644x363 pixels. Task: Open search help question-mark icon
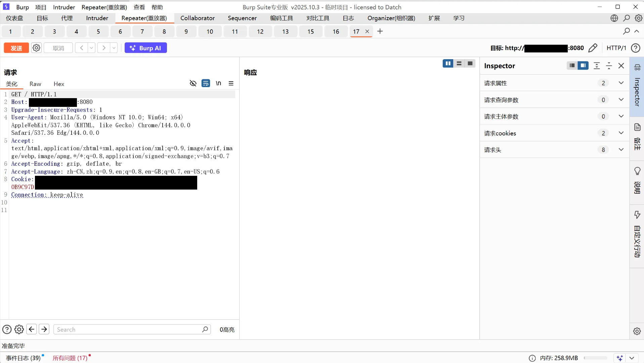pos(7,329)
